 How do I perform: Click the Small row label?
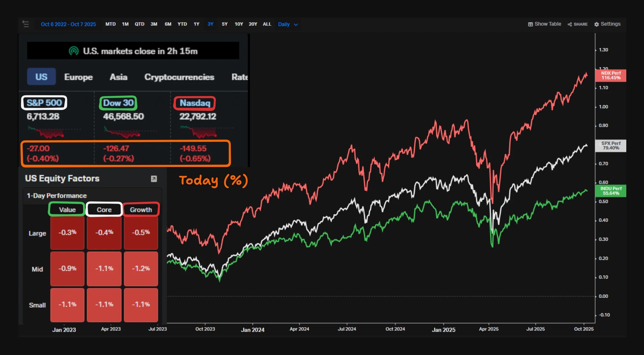(x=37, y=305)
